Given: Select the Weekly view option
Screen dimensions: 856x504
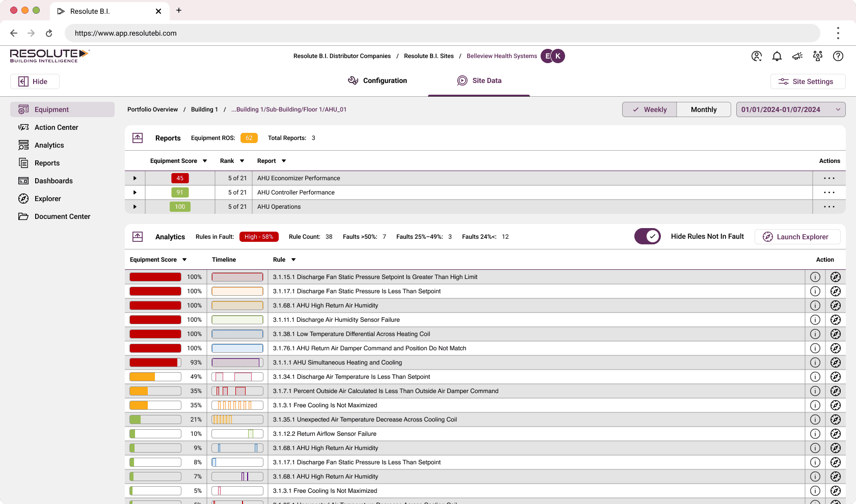Looking at the screenshot, I should tap(650, 109).
